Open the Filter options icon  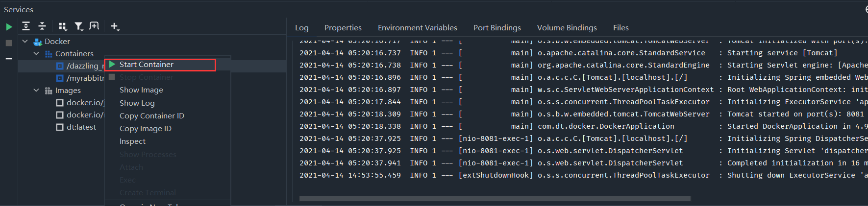tap(78, 26)
